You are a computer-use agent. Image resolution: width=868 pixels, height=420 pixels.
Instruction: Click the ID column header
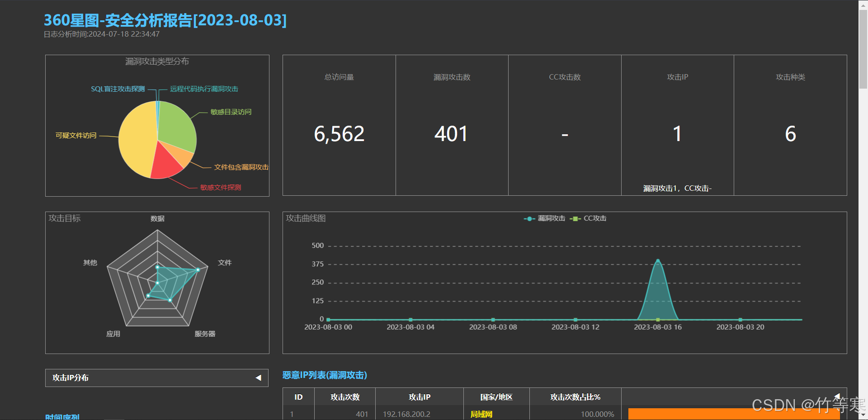[x=298, y=397]
